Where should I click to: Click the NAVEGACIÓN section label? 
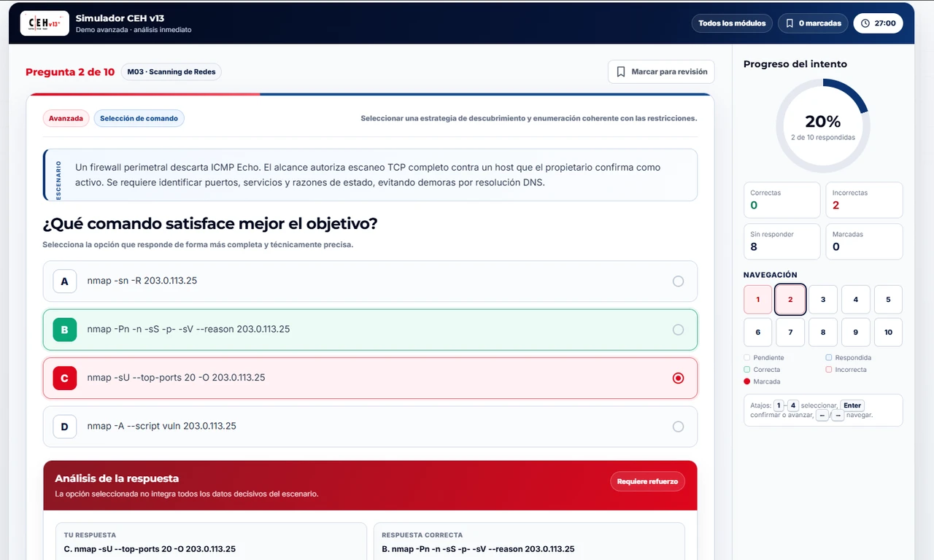pos(771,275)
